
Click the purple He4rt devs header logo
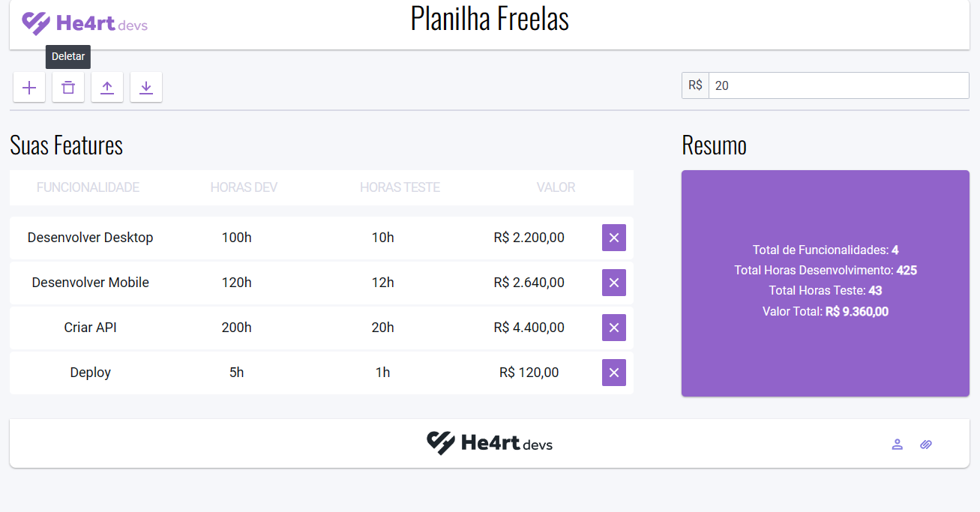pos(85,23)
